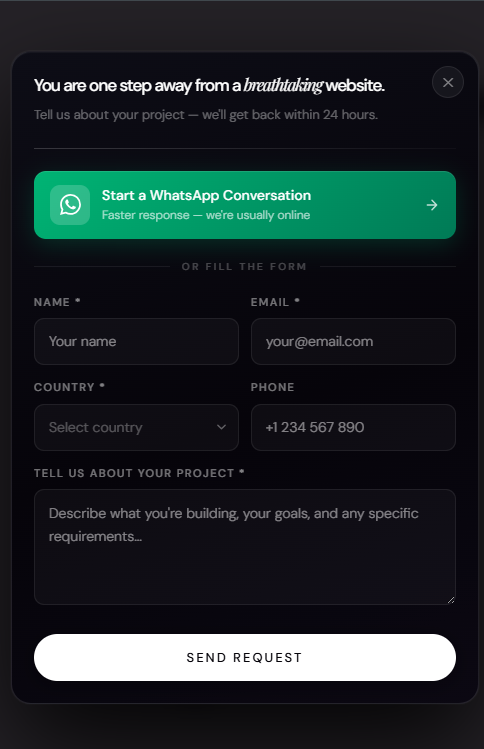Focus the phone number input field
Screen dimensions: 484x749
click(x=353, y=428)
